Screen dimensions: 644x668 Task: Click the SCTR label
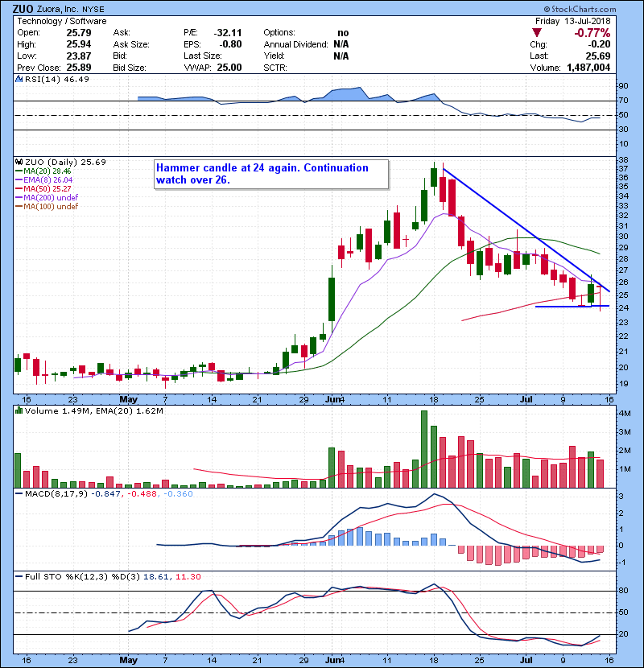(275, 68)
